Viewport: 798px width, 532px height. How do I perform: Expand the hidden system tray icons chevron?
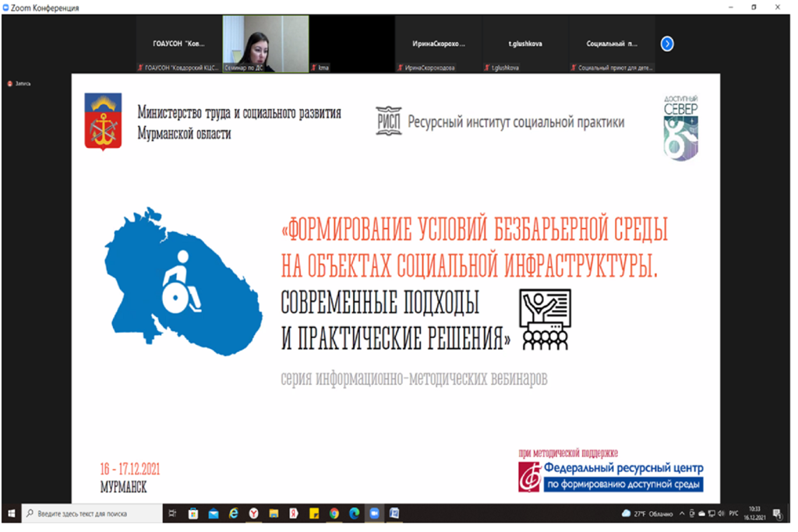click(x=682, y=513)
